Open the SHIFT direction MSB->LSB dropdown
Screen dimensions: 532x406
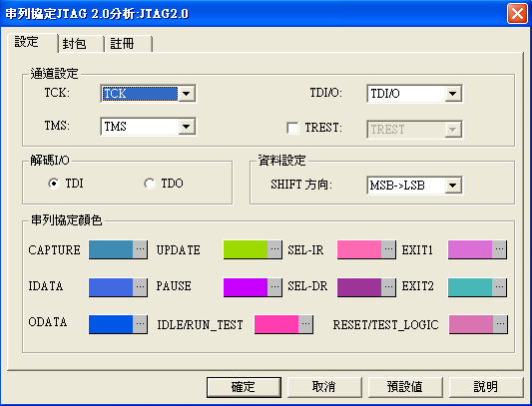coord(452,186)
